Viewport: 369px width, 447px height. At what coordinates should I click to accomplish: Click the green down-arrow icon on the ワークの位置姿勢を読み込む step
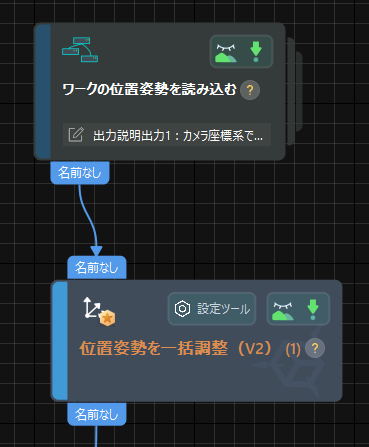click(x=256, y=52)
